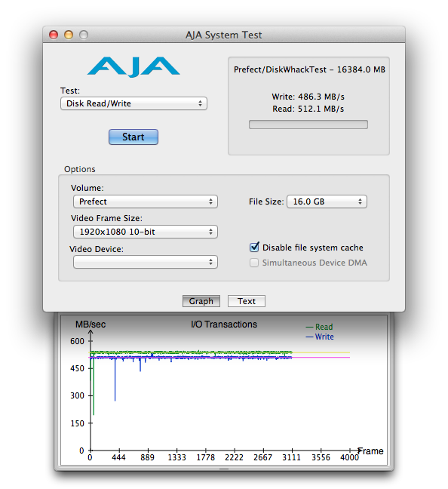The width and height of the screenshot is (448, 489).
Task: Click the blue Write legend entry
Action: [x=320, y=337]
